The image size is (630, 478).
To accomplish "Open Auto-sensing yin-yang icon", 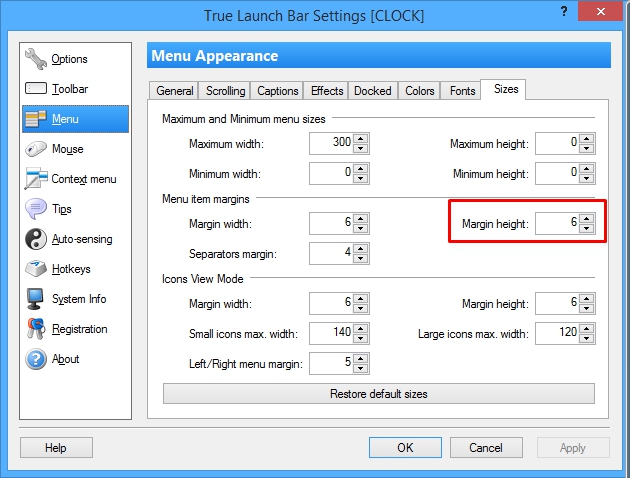I will pos(36,239).
